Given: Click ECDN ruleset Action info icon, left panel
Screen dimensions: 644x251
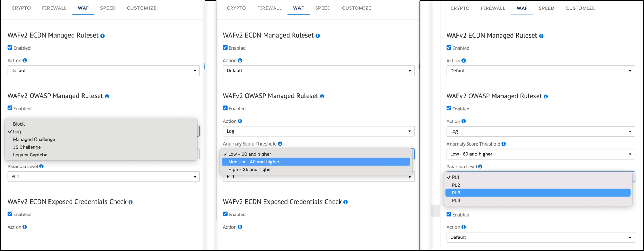Looking at the screenshot, I should (25, 60).
